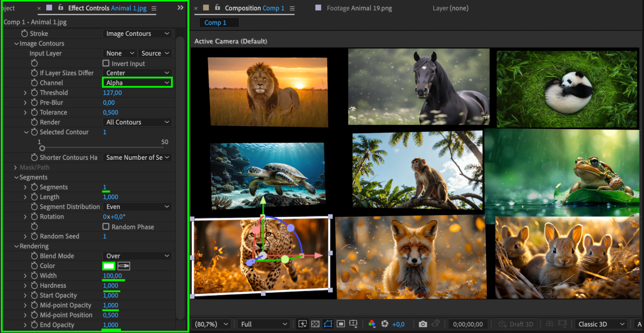Viewport: 644px width, 333px height.
Task: Click the Region of Interest icon
Action: 341,324
